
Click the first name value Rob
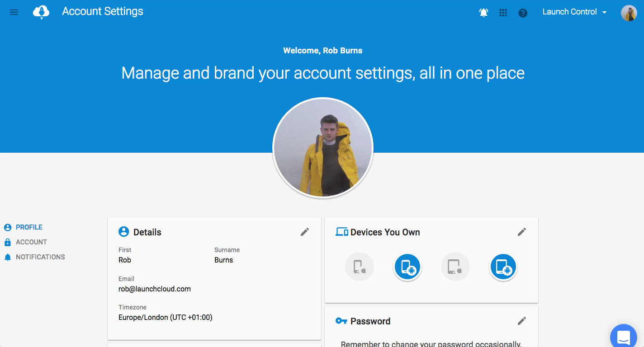point(125,260)
